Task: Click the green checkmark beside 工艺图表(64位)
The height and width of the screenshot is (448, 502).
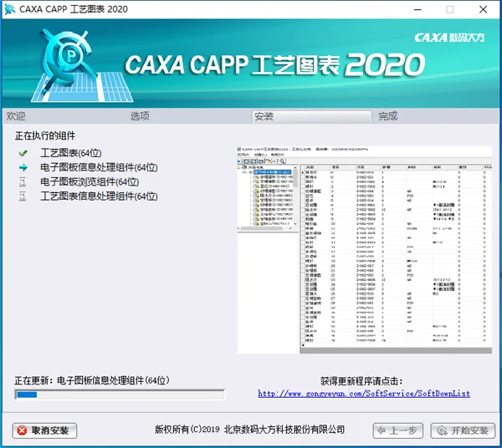Action: click(x=23, y=153)
